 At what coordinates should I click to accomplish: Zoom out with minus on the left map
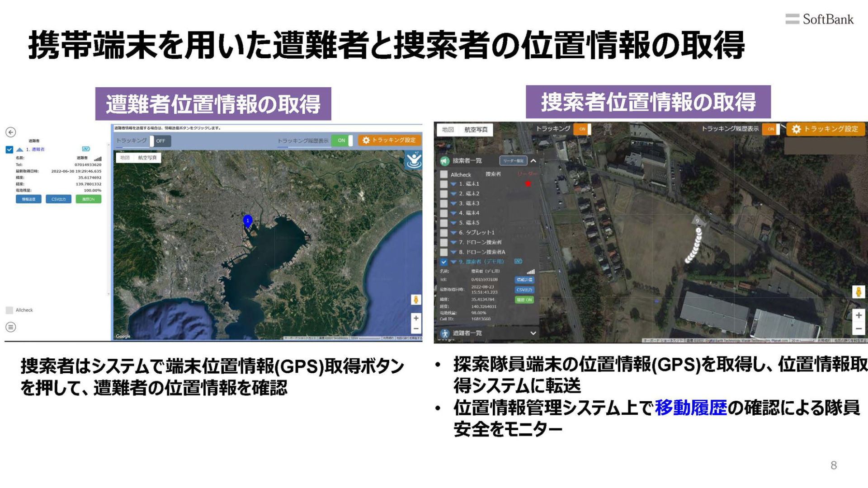point(415,329)
